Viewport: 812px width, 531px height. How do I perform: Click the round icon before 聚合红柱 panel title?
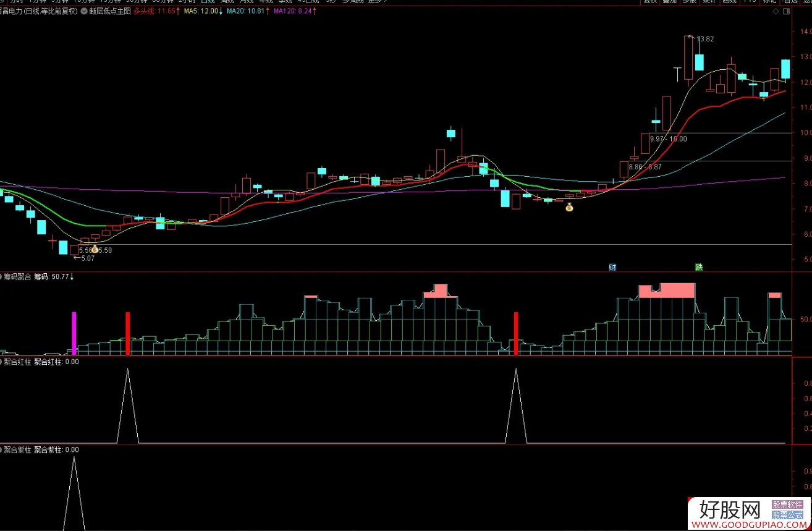pyautogui.click(x=1, y=362)
